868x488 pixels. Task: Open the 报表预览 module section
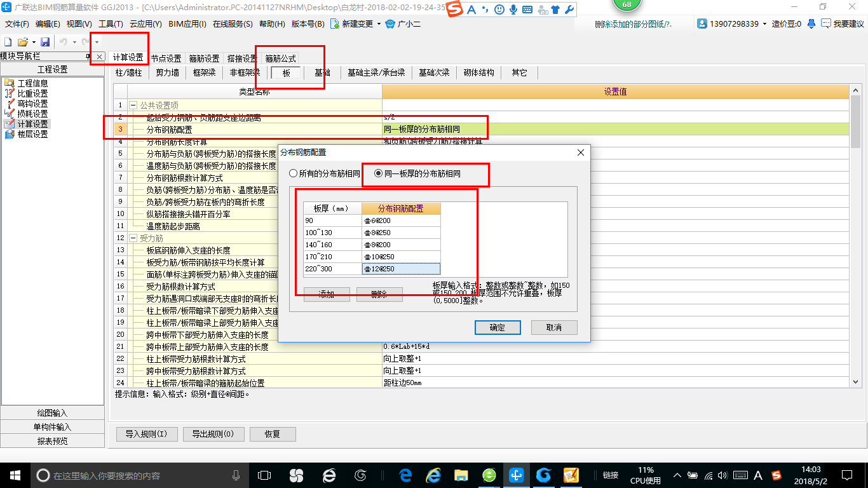[52, 441]
